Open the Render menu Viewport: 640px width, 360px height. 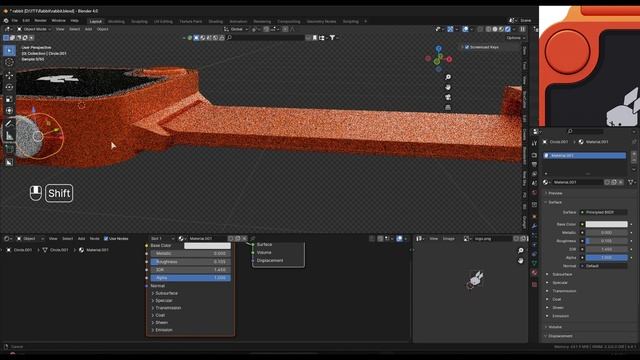[x=40, y=20]
